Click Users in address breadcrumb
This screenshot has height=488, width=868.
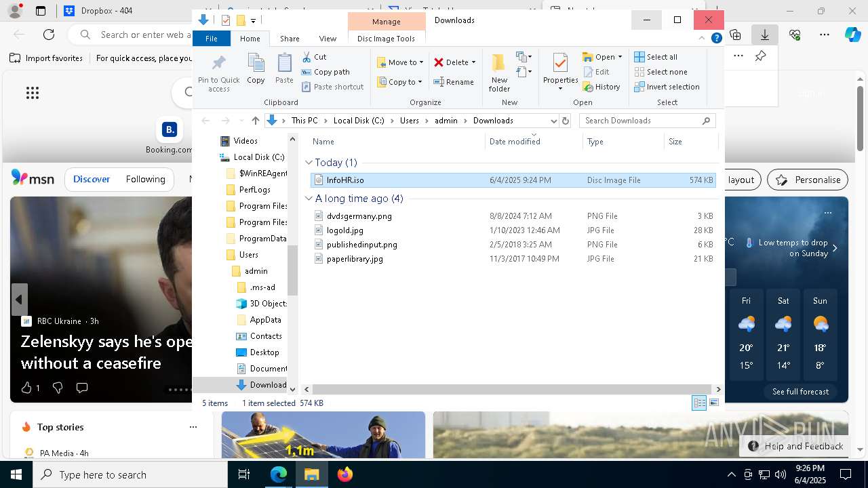click(x=410, y=121)
